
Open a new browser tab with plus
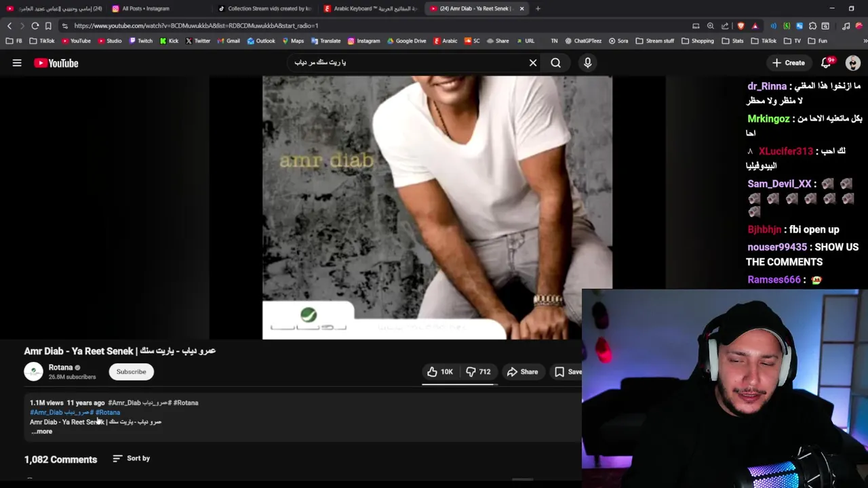tap(538, 9)
